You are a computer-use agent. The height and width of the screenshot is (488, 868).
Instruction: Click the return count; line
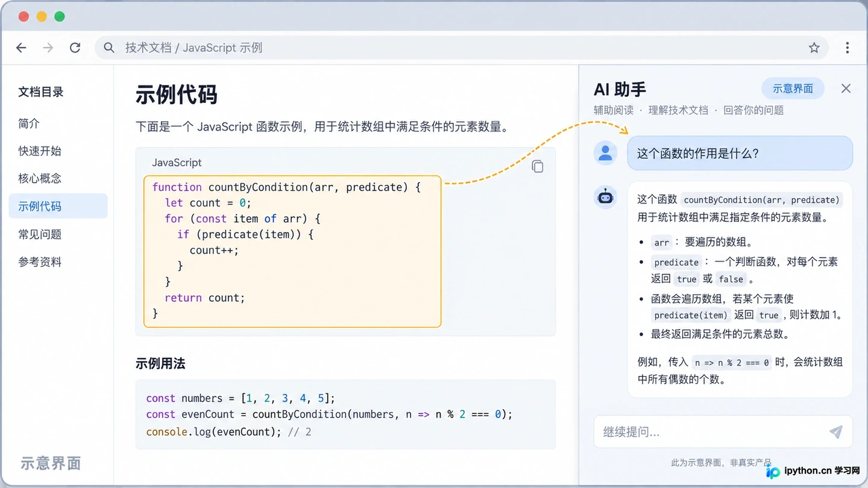point(205,298)
